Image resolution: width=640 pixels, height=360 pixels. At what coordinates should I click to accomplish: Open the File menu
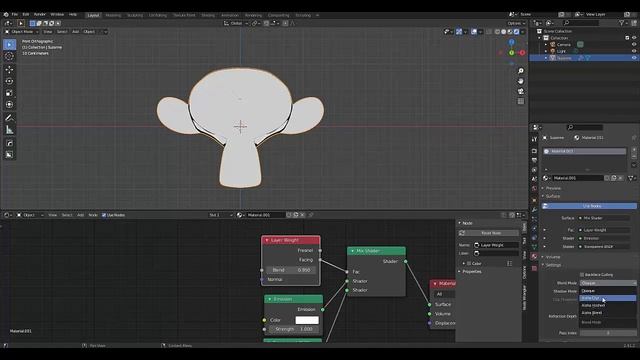pos(15,15)
